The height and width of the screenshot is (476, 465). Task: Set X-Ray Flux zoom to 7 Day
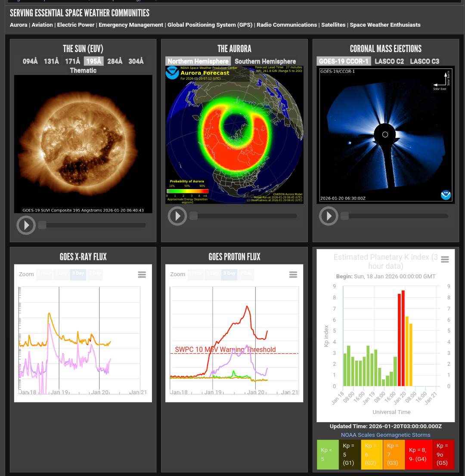tap(95, 274)
